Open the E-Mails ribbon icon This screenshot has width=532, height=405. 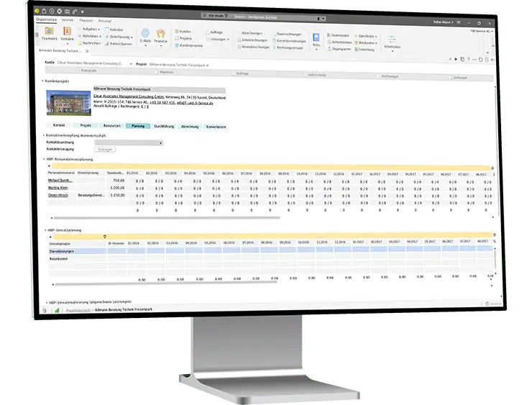click(x=145, y=36)
